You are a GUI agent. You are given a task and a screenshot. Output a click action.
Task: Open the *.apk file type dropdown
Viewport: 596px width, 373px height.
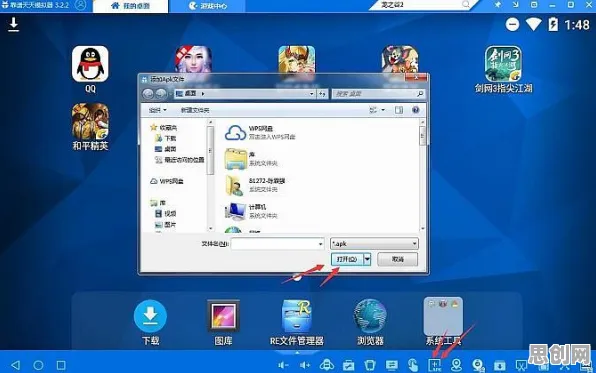[x=374, y=243]
